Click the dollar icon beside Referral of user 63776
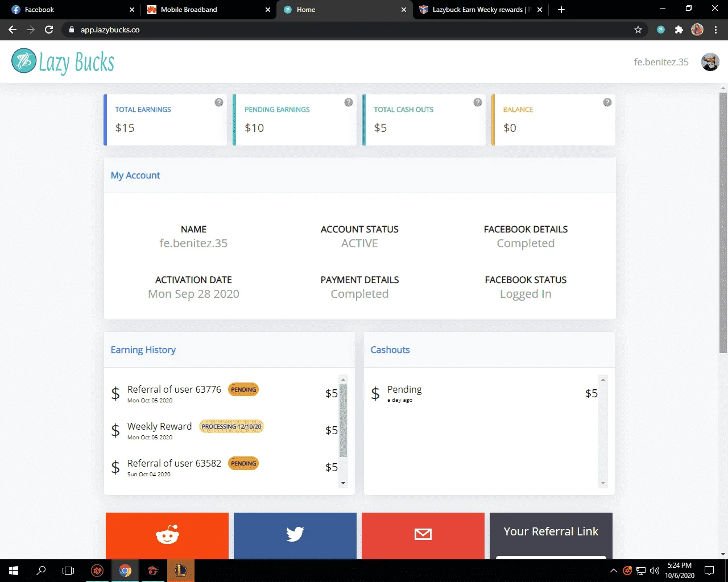The image size is (728, 582). [x=115, y=393]
